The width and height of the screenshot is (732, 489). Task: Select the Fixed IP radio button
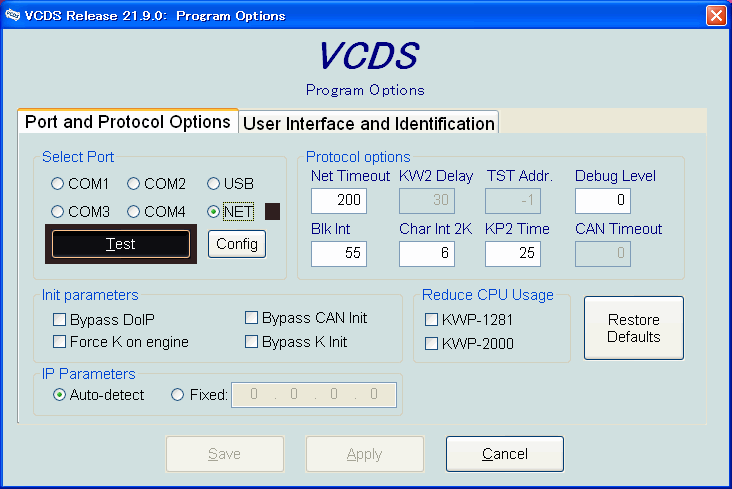coord(177,395)
